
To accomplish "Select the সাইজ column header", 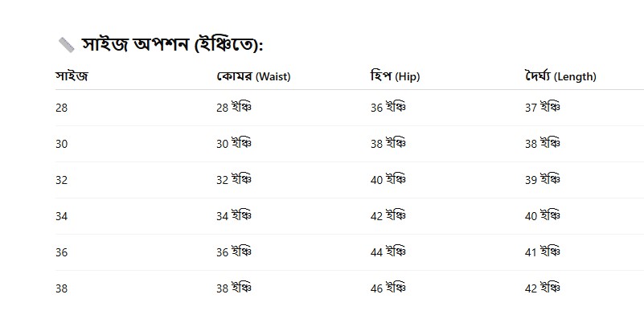I will coord(72,76).
